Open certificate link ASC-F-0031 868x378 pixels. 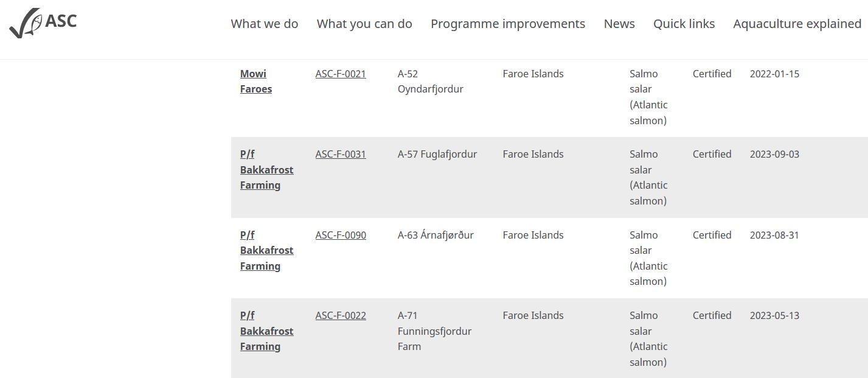tap(341, 155)
